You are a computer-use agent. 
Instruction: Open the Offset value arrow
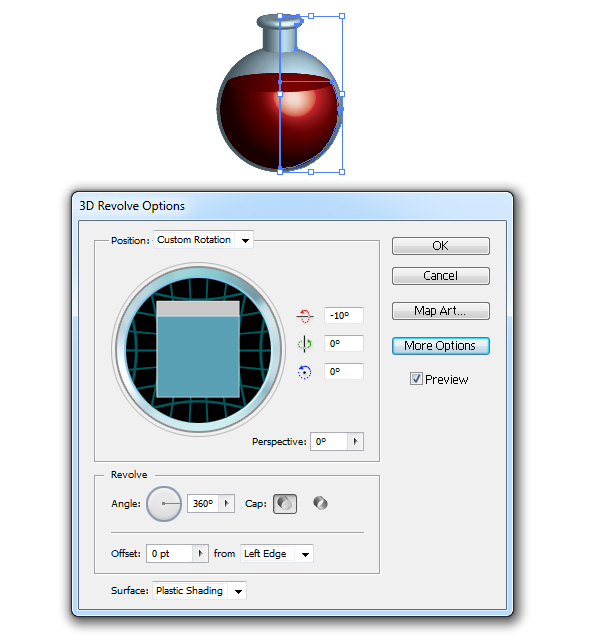click(200, 554)
